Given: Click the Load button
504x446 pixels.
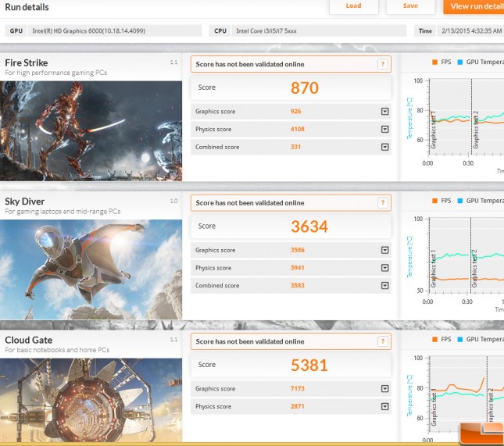Looking at the screenshot, I should pyautogui.click(x=353, y=6).
